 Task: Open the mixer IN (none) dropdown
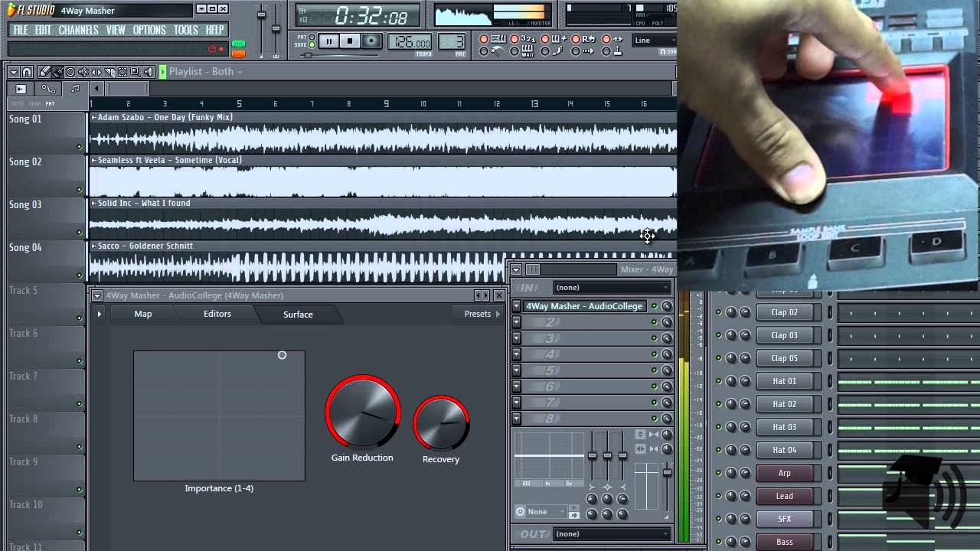pos(612,288)
